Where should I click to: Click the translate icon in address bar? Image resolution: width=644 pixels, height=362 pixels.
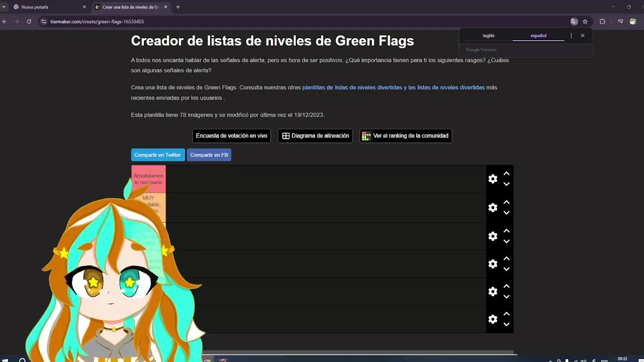point(574,22)
